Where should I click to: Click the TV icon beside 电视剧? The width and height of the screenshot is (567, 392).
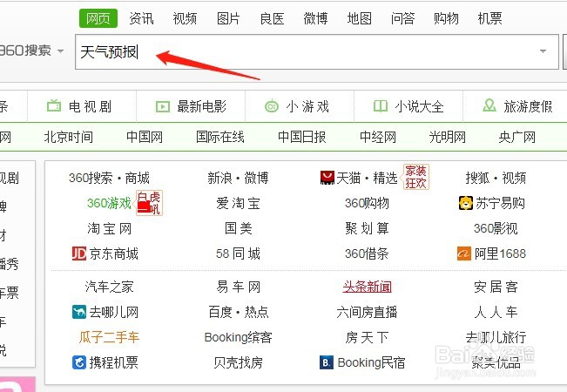click(54, 106)
